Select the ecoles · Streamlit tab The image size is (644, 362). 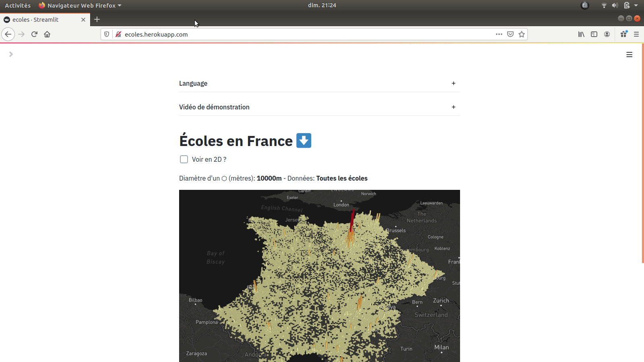click(44, 19)
